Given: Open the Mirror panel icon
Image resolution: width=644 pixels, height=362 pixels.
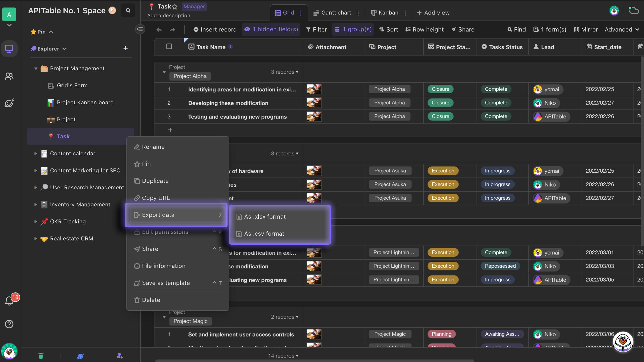Looking at the screenshot, I should pos(586,29).
